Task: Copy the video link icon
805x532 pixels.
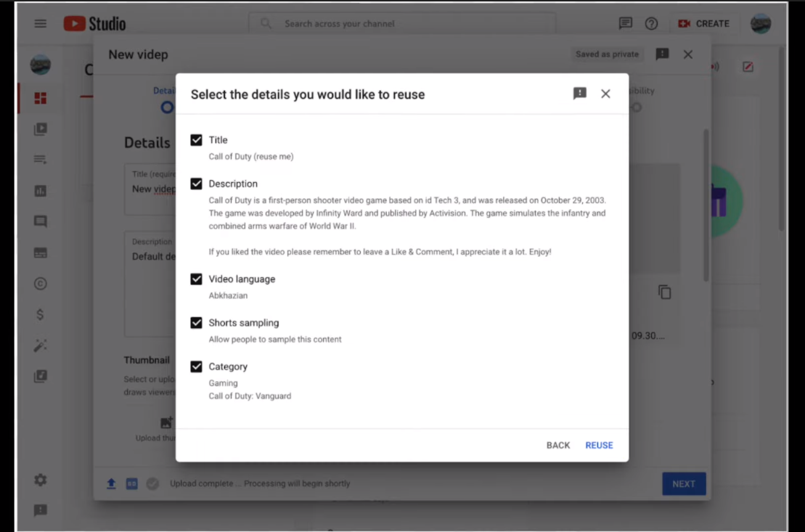Action: tap(664, 292)
